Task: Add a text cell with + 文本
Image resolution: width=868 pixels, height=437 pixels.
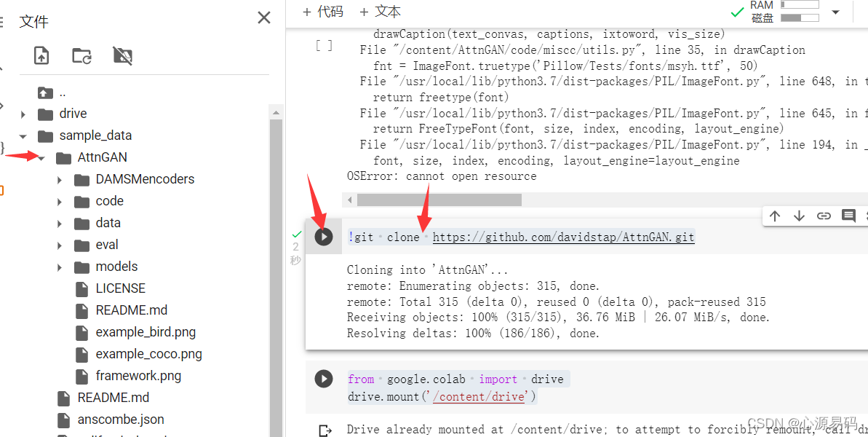Action: pyautogui.click(x=380, y=12)
